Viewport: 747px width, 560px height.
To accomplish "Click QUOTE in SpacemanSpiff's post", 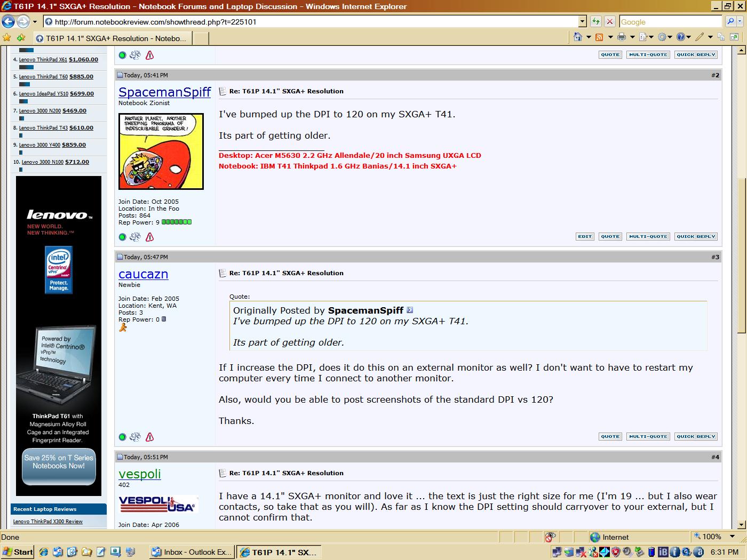I will (610, 237).
